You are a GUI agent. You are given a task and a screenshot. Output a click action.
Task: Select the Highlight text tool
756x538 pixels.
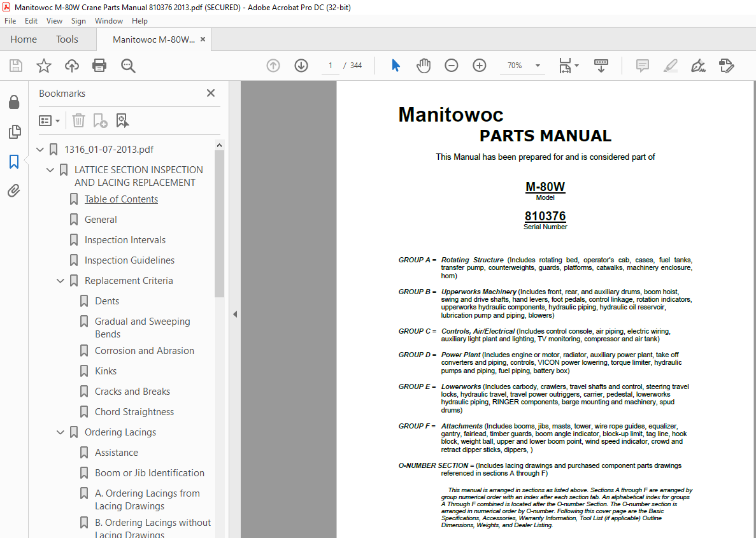[670, 66]
